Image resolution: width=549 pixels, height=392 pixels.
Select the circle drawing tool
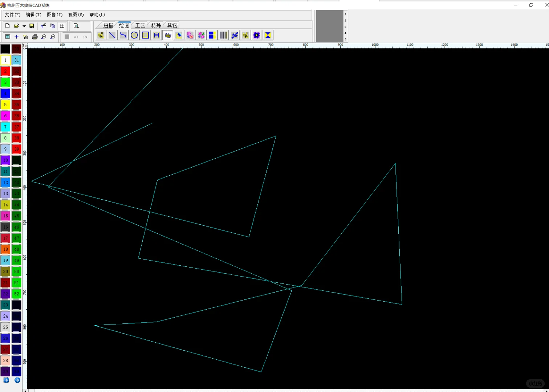tap(134, 35)
